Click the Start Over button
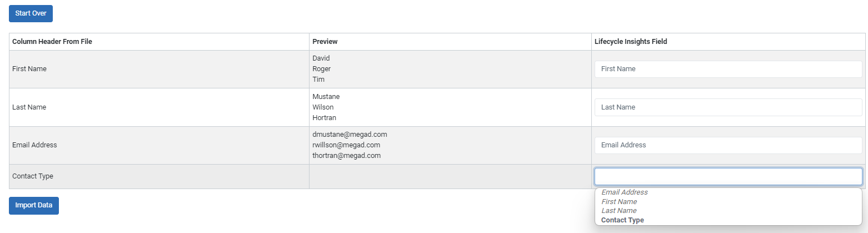 click(31, 13)
